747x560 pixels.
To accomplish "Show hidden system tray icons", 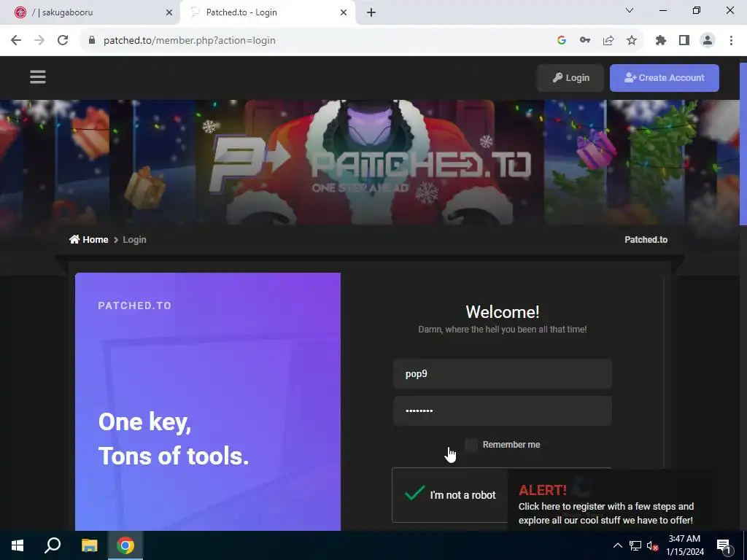I will [617, 545].
